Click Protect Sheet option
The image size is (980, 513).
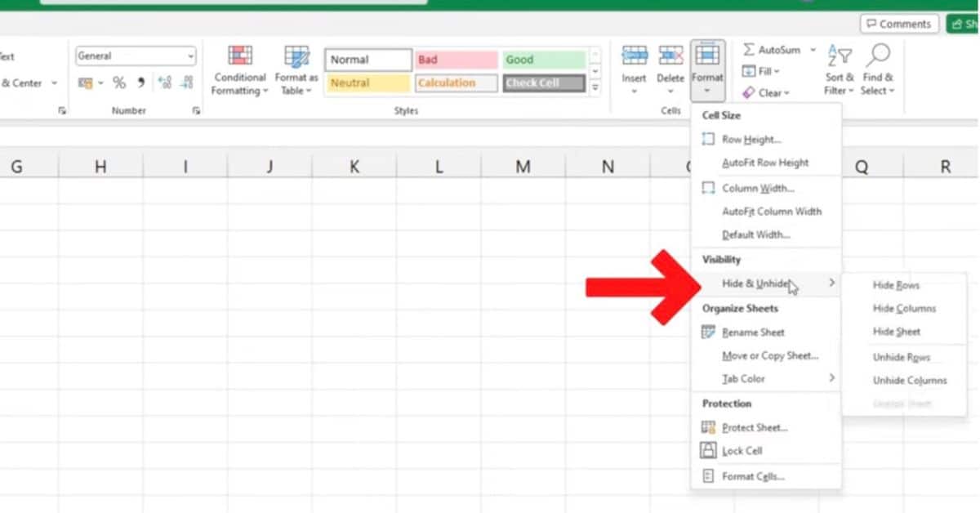coord(753,426)
